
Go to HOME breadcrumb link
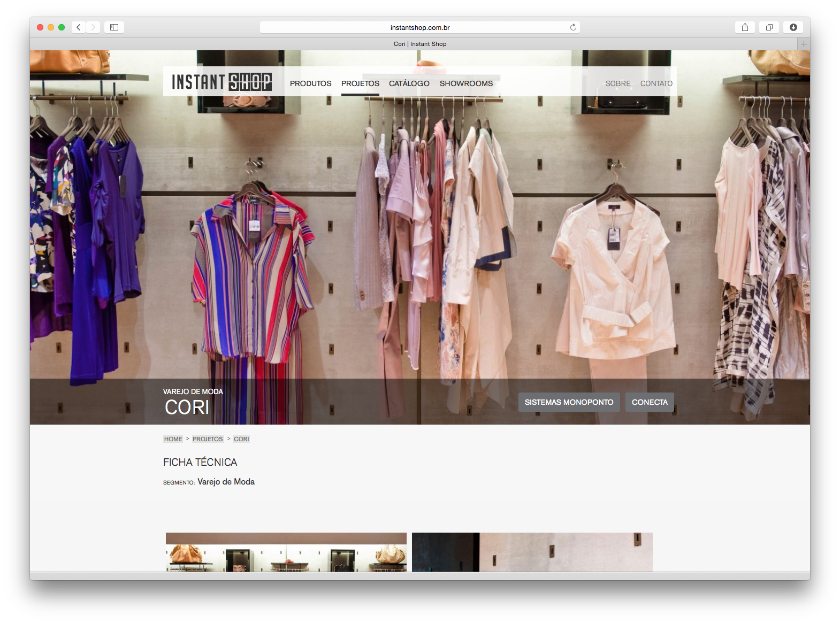[x=173, y=439]
